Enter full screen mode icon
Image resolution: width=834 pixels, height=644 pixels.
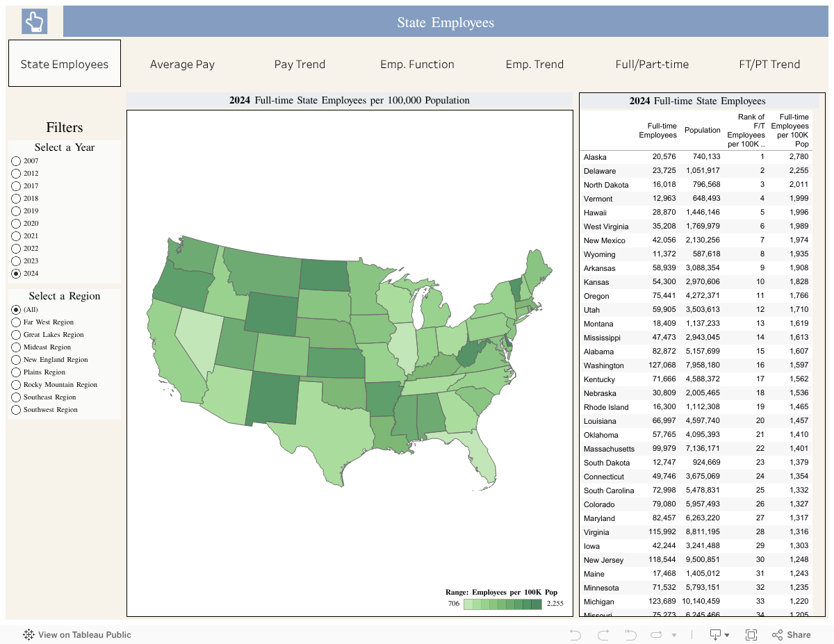pos(751,634)
